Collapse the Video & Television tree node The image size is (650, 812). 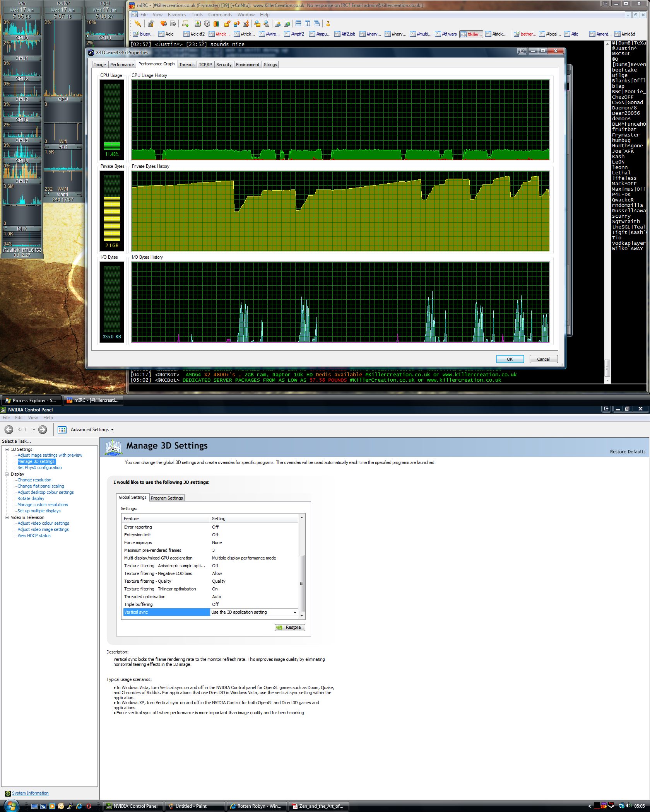click(7, 517)
